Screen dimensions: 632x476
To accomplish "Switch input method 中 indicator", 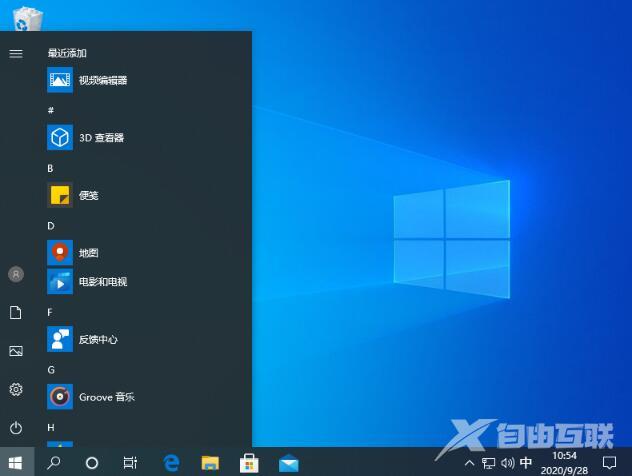I will pyautogui.click(x=526, y=462).
